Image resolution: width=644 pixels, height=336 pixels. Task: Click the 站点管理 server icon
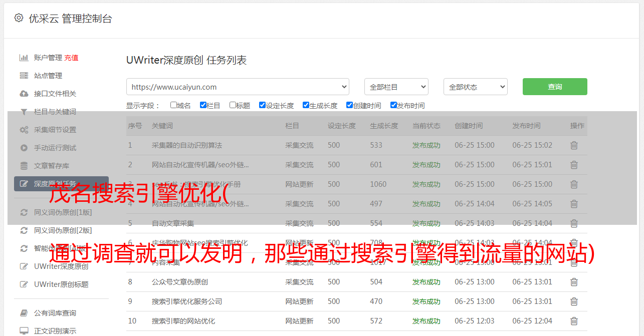[x=24, y=76]
